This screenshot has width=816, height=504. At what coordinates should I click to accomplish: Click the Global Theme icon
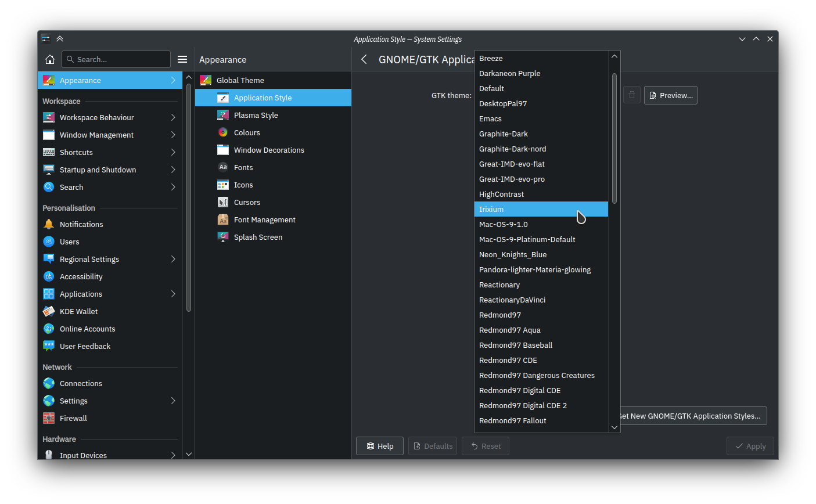(x=206, y=80)
